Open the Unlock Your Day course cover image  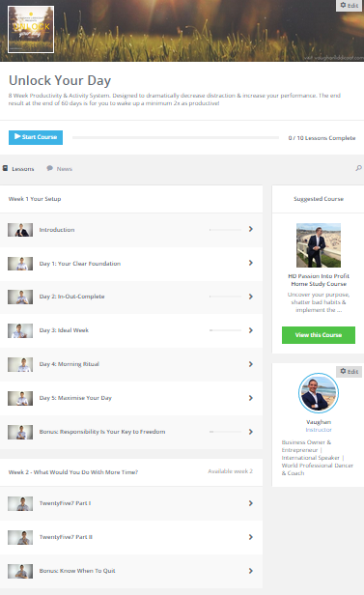(31, 29)
